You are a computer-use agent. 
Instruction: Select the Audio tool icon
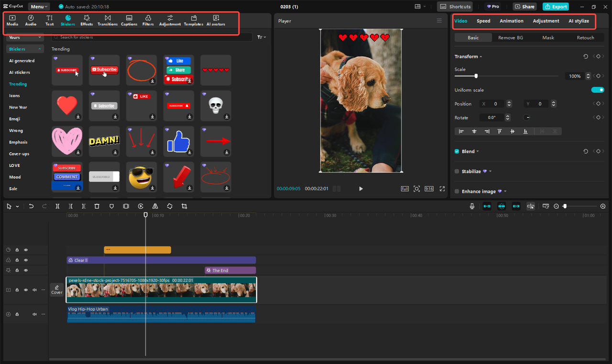(x=30, y=20)
